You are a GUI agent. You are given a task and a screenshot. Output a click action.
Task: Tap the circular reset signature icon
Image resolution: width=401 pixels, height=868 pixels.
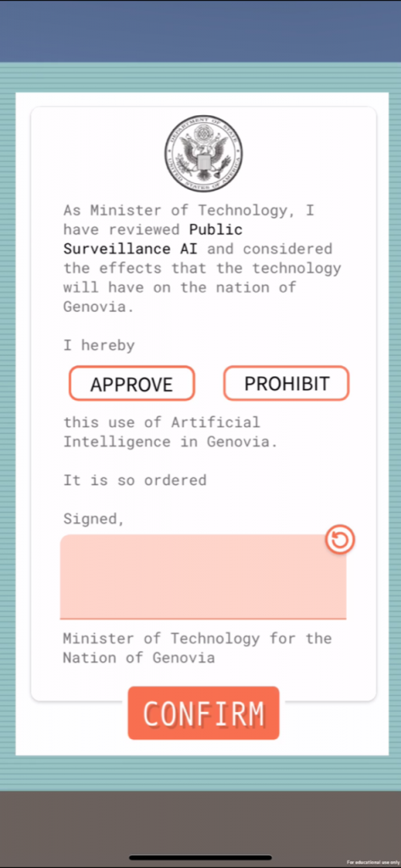(x=339, y=540)
